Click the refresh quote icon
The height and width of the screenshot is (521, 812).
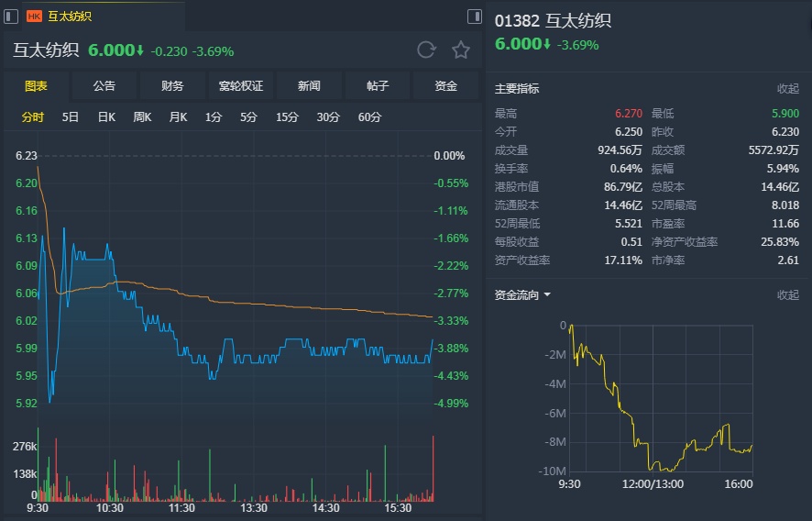426,50
